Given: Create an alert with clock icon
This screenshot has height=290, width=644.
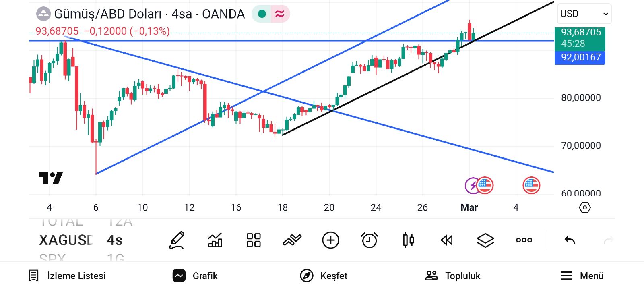Looking at the screenshot, I should (x=369, y=240).
